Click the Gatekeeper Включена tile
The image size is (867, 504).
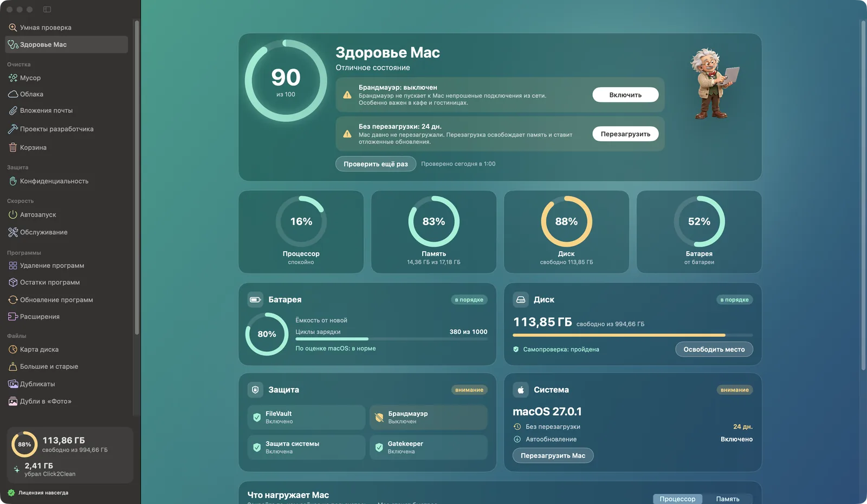[429, 447]
